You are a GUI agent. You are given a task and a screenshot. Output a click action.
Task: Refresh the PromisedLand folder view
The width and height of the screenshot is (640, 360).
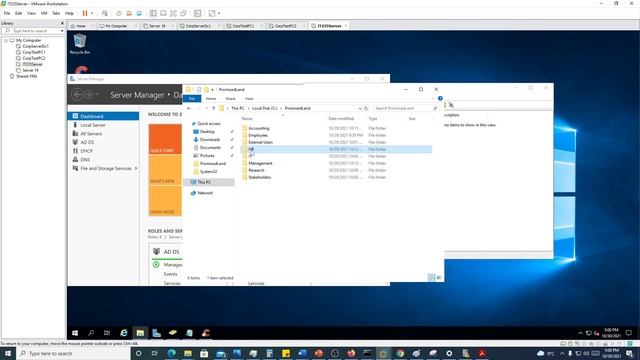tap(366, 108)
